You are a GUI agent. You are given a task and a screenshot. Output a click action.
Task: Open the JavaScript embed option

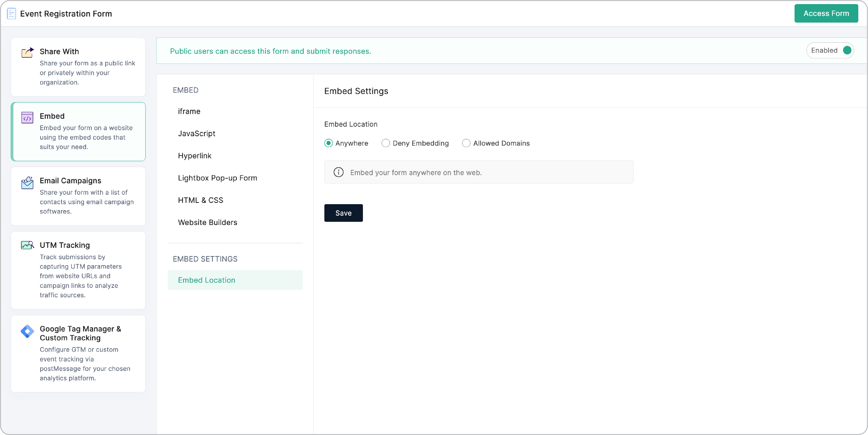click(x=196, y=134)
